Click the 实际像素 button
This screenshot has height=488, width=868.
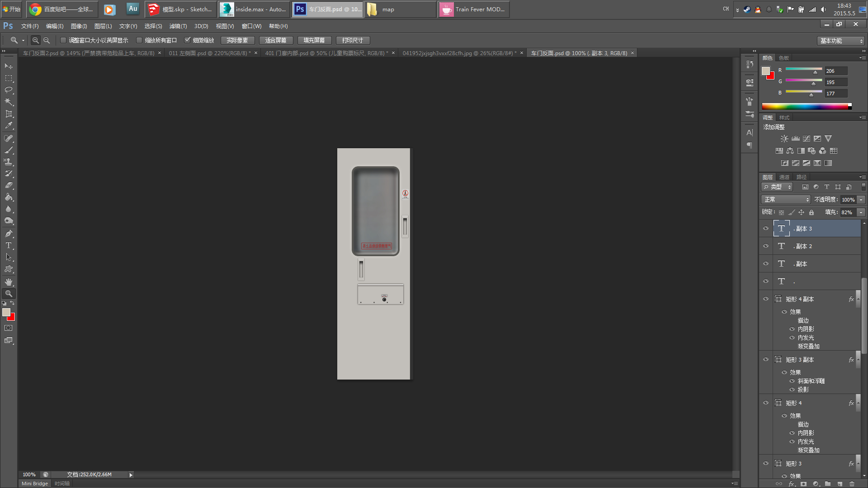coord(237,40)
